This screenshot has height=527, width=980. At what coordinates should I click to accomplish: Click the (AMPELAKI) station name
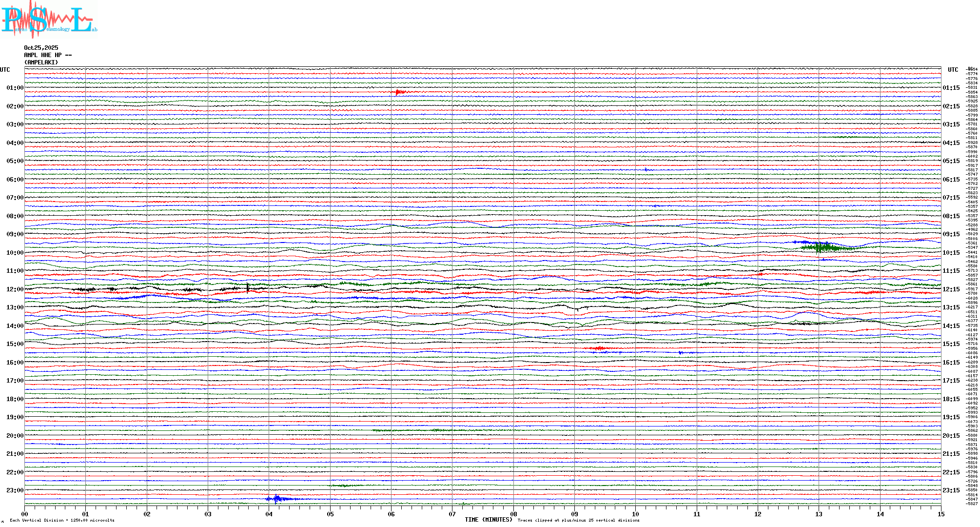pos(41,62)
